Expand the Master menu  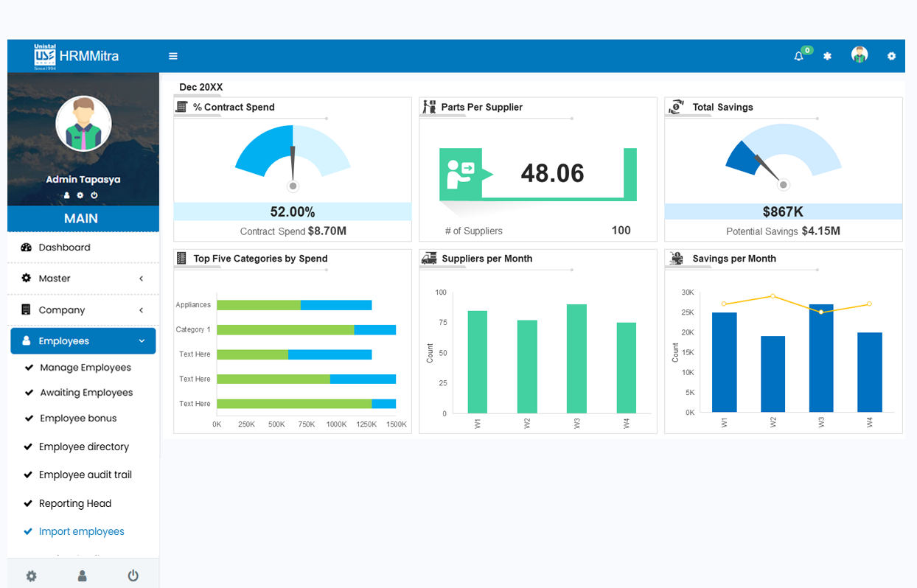[x=83, y=279]
